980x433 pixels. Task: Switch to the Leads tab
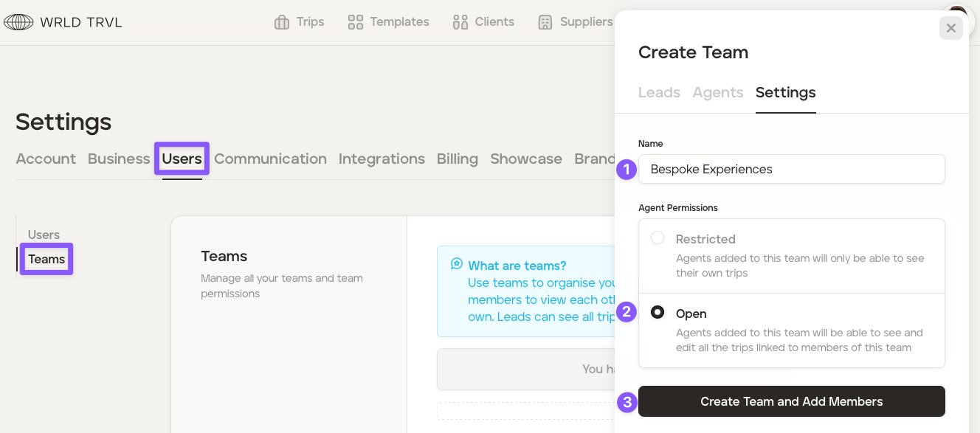pyautogui.click(x=659, y=92)
